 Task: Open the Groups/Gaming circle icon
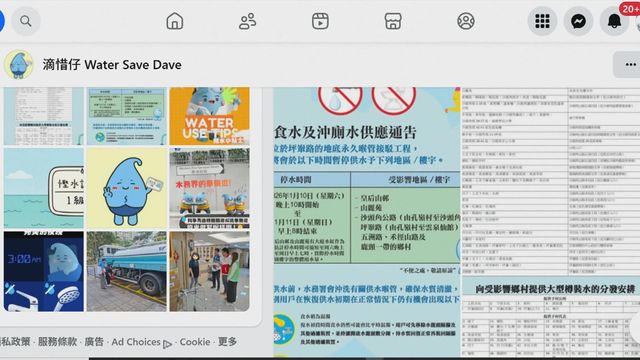click(x=466, y=21)
